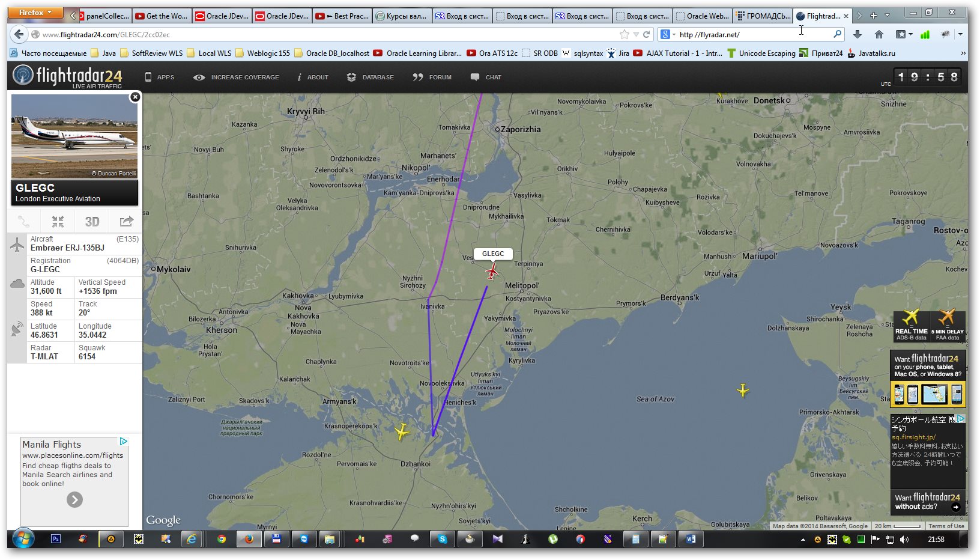Go back with browser back arrow

click(19, 34)
